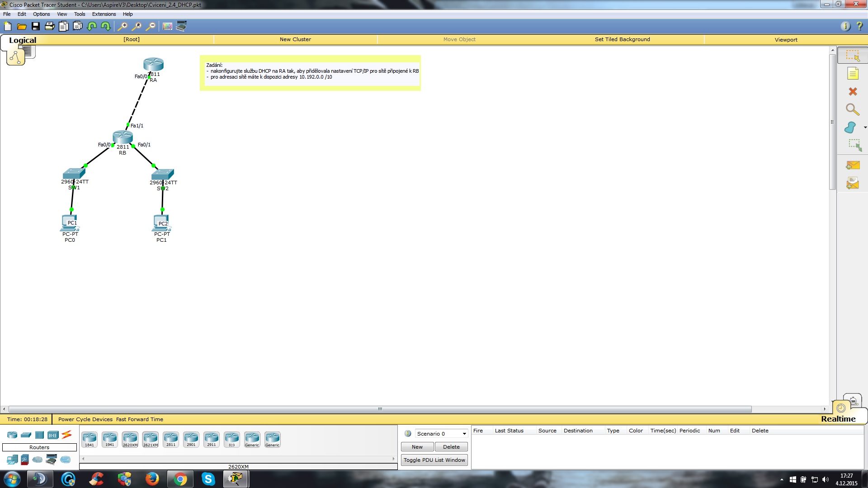
Task: Open a file using the folder icon
Action: tap(21, 26)
